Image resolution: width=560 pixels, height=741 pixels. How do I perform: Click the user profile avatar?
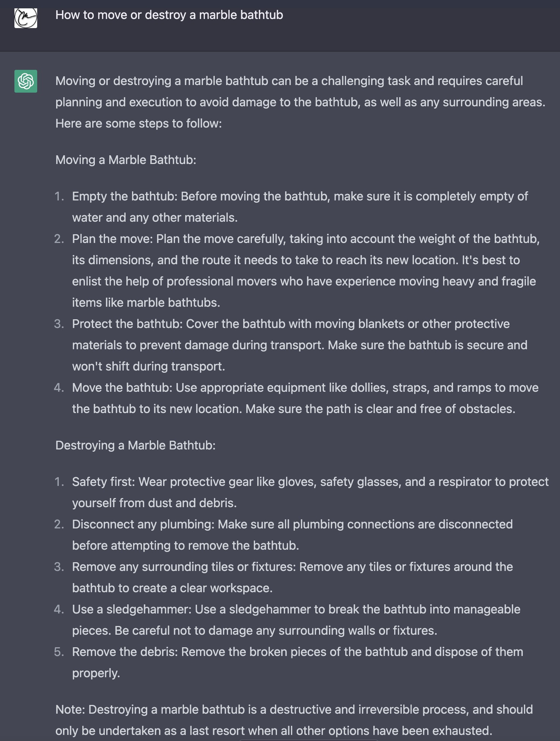(26, 17)
